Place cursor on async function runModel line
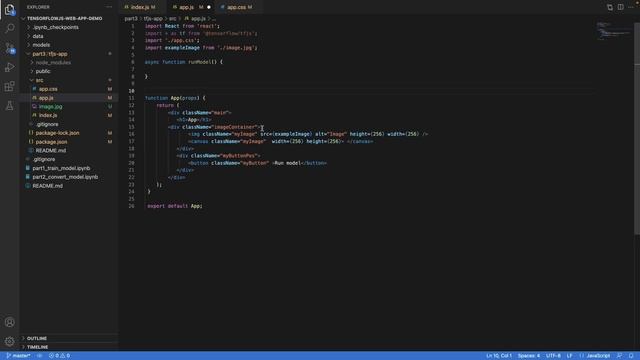This screenshot has height=360, width=640. coord(184,62)
